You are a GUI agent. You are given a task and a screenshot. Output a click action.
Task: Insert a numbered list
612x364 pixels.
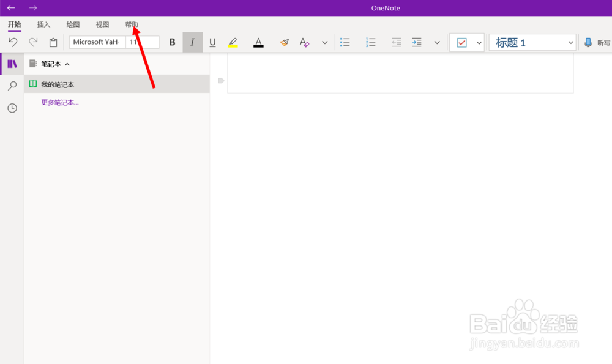coord(370,42)
